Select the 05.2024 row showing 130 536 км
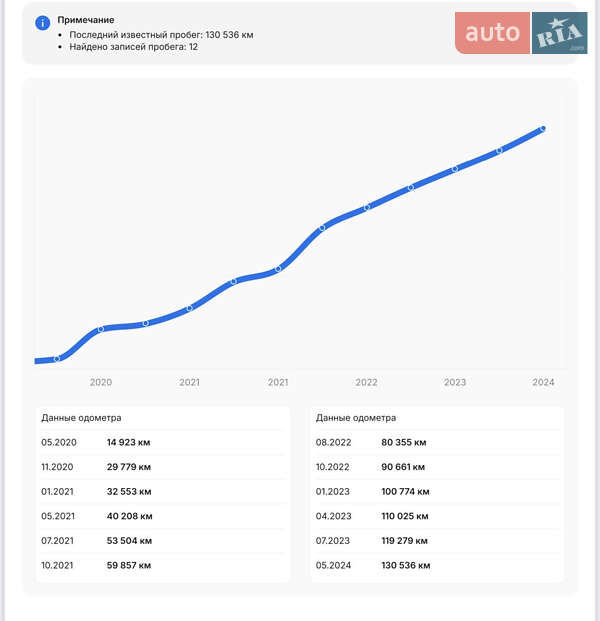This screenshot has width=600, height=621. tap(437, 566)
